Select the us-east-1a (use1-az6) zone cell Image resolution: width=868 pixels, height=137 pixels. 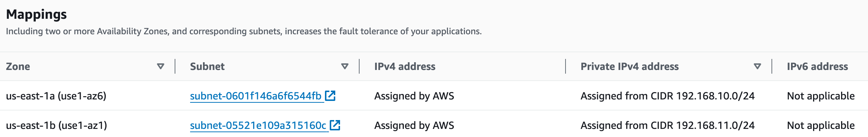[56, 96]
